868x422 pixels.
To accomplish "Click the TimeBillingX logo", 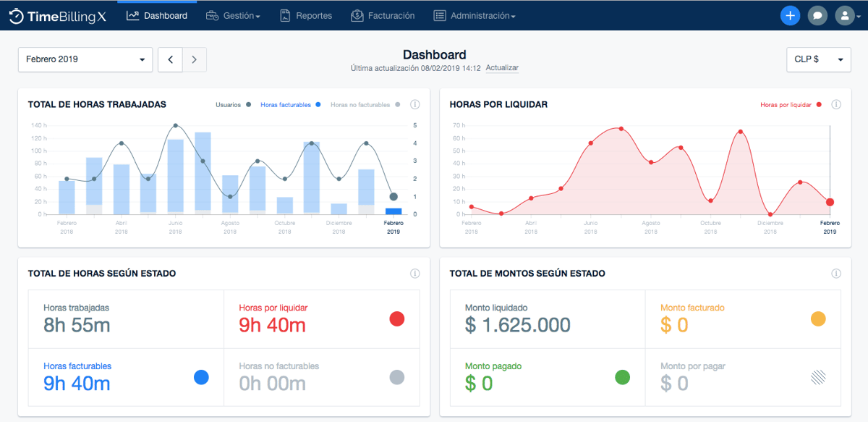I will click(57, 16).
